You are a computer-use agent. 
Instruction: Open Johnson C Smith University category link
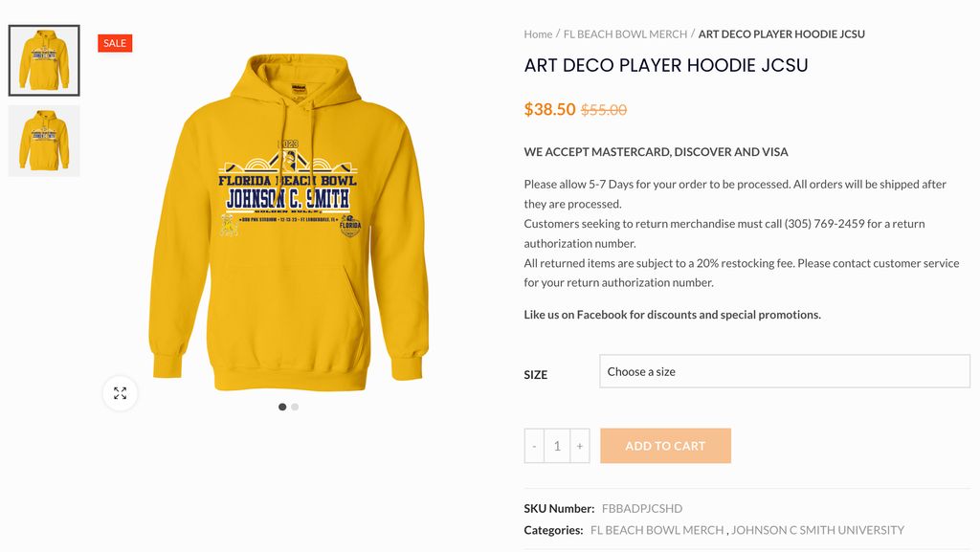[818, 530]
